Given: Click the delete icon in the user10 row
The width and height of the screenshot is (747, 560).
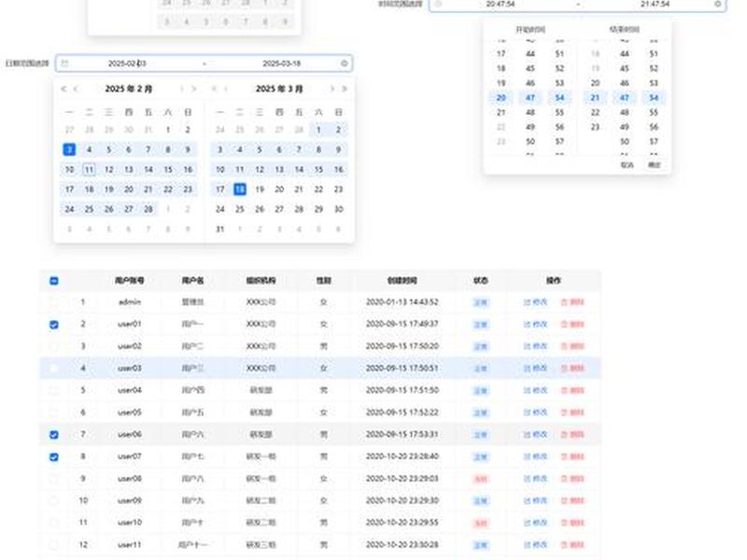Looking at the screenshot, I should coord(564,523).
